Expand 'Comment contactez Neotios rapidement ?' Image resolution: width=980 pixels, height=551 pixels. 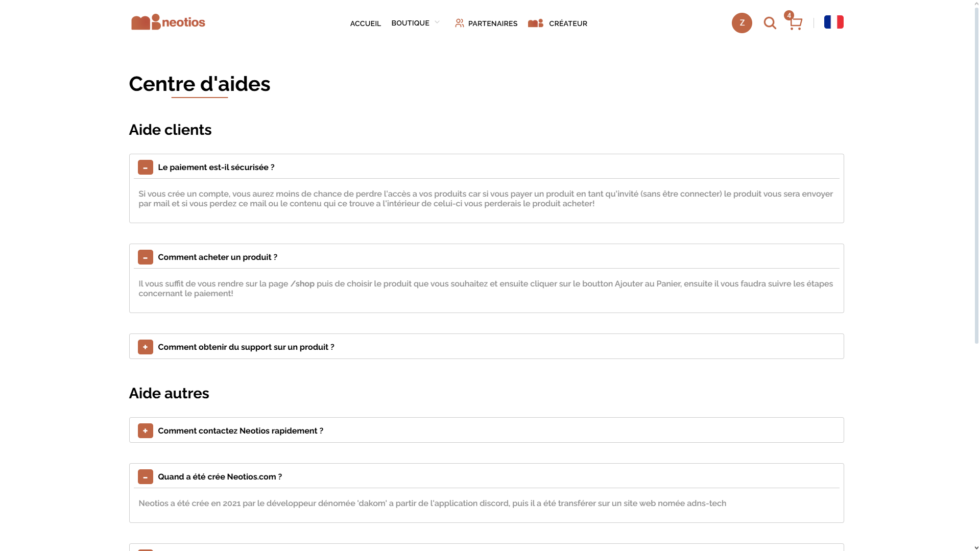146,430
